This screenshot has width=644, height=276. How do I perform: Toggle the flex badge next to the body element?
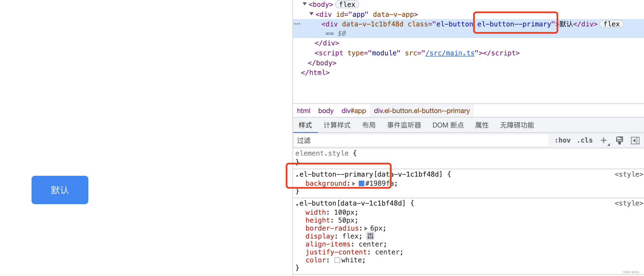347,4
